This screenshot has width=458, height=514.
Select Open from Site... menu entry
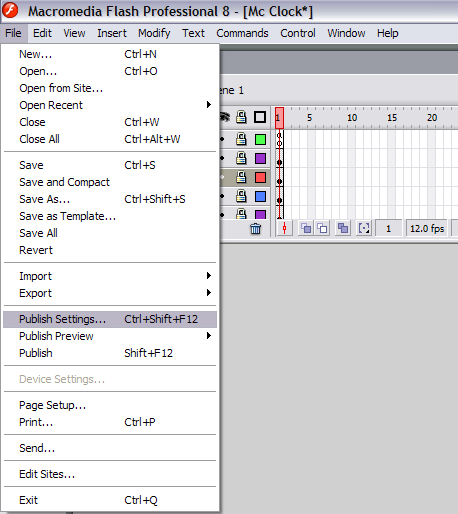[x=110, y=88]
